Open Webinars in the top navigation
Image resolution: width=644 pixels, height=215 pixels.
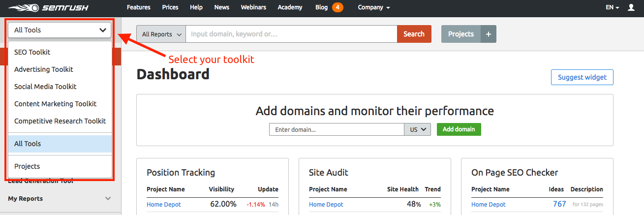tap(253, 7)
